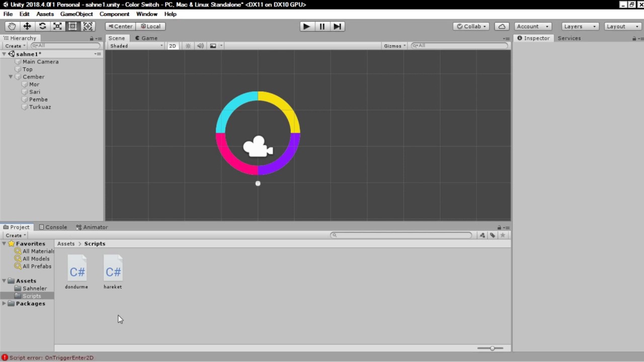
Task: Start Play mode
Action: coord(306,26)
